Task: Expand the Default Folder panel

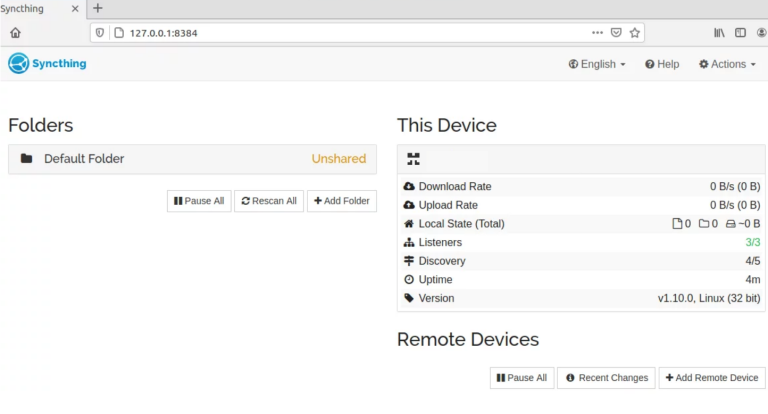Action: click(x=192, y=159)
